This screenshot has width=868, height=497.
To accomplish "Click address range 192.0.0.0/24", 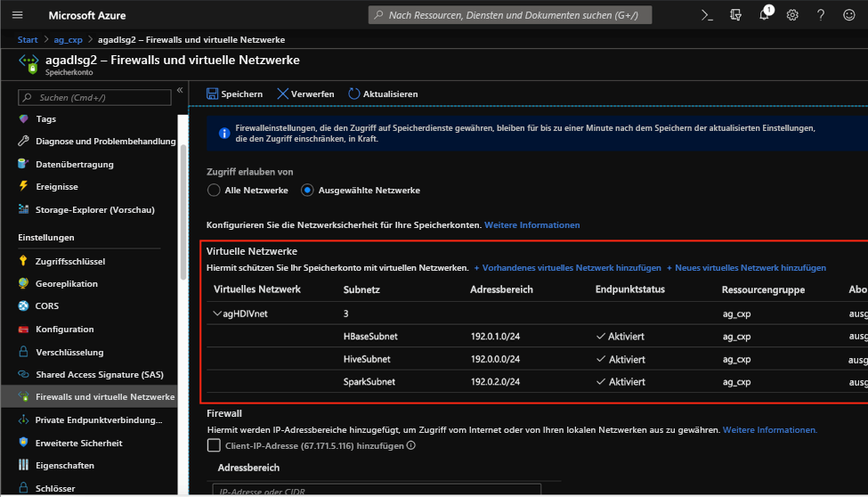I will tap(496, 359).
